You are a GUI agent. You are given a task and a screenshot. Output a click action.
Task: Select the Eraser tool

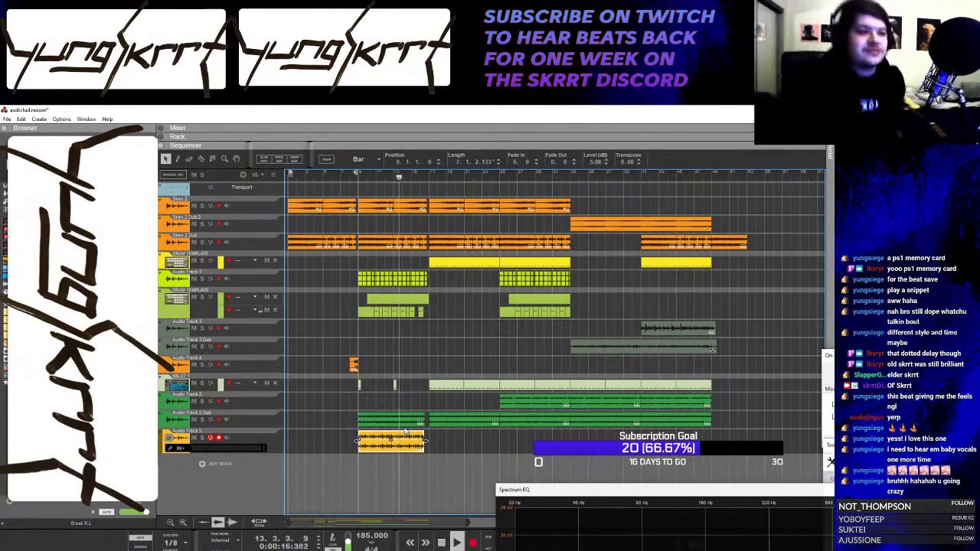(189, 159)
